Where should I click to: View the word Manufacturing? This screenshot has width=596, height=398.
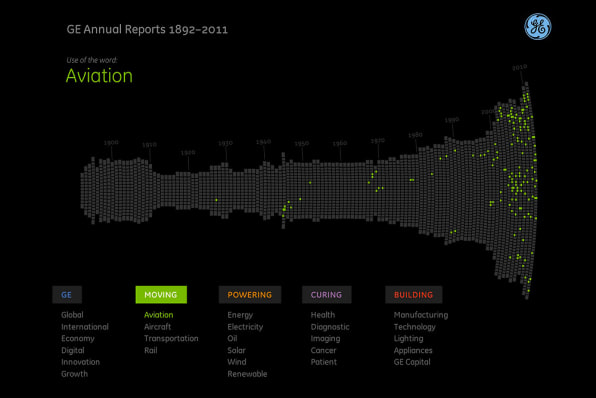[421, 315]
